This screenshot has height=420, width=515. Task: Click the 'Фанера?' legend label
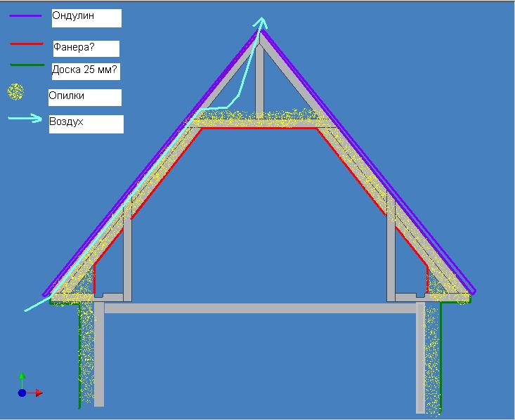point(86,48)
